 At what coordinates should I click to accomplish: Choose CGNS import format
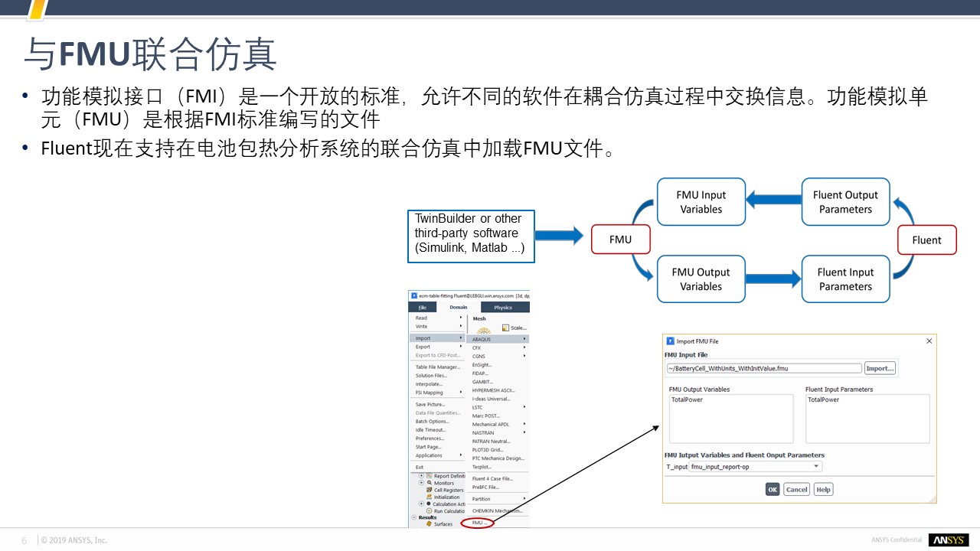click(x=498, y=356)
